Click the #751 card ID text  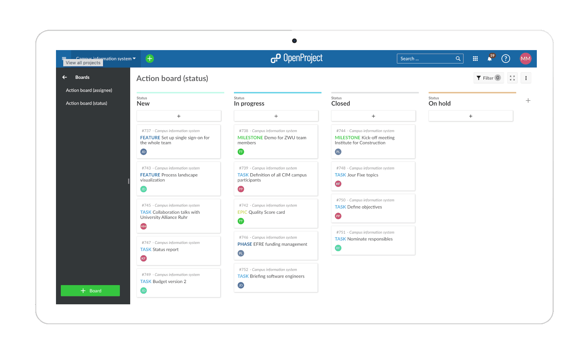341,232
